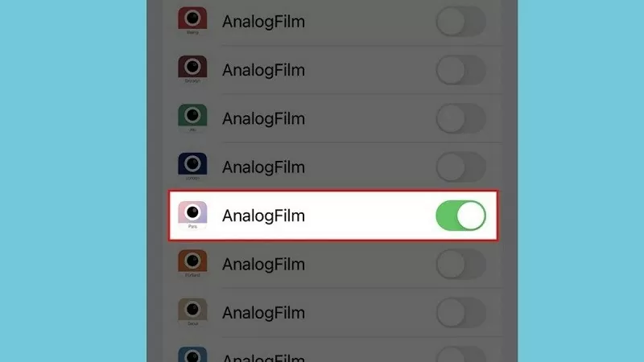This screenshot has width=644, height=362.
Task: Tap the light blue AnalogFilm camera icon
Action: [x=192, y=355]
